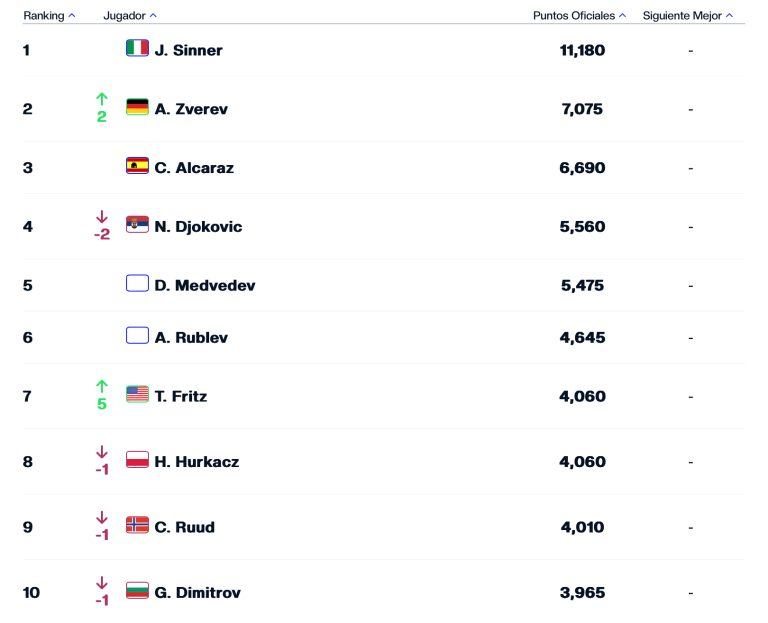768x623 pixels.
Task: Open A. Rublev's player profile
Action: click(191, 337)
